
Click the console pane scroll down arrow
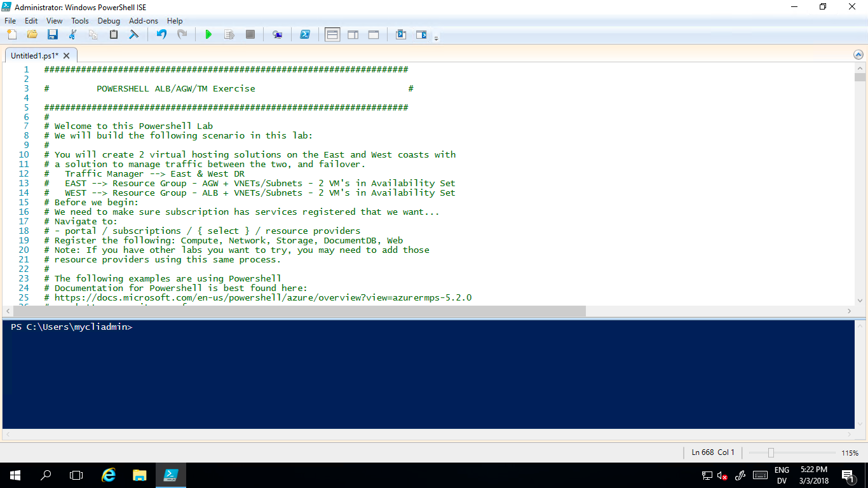coord(860,424)
